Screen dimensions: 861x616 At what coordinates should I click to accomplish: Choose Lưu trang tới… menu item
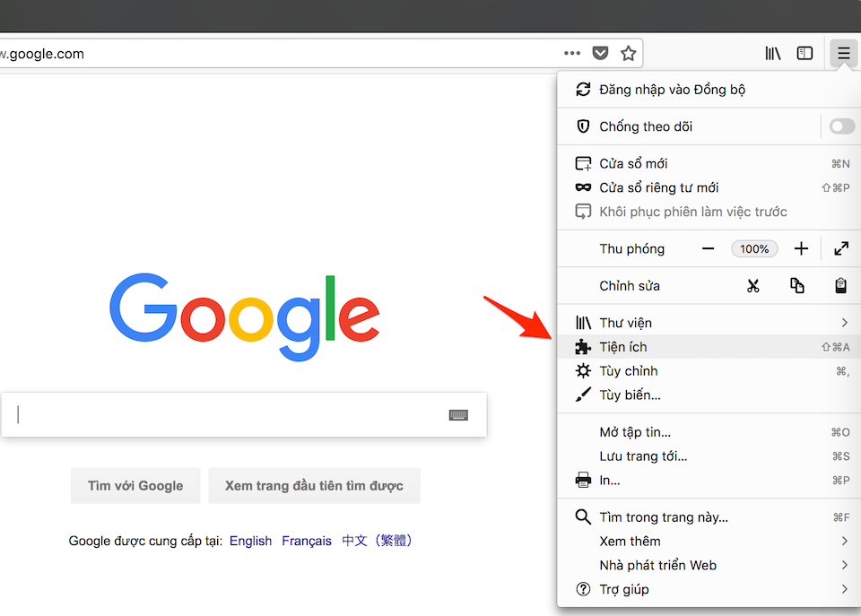[x=709, y=456]
